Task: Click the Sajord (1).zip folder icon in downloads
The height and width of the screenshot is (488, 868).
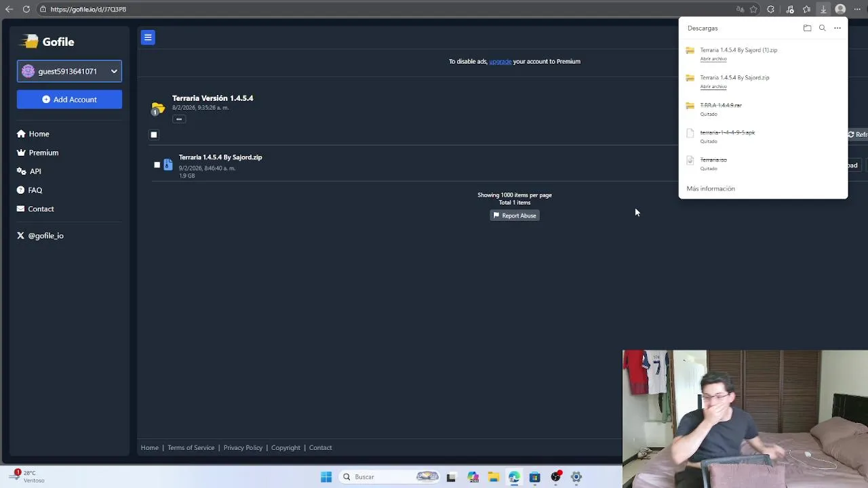Action: [x=690, y=51]
